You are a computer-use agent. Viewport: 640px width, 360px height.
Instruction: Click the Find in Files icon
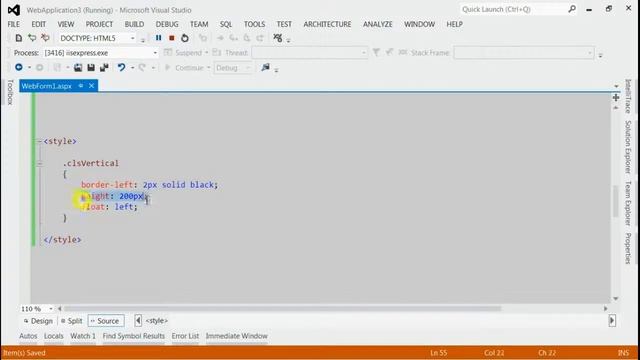[x=265, y=67]
